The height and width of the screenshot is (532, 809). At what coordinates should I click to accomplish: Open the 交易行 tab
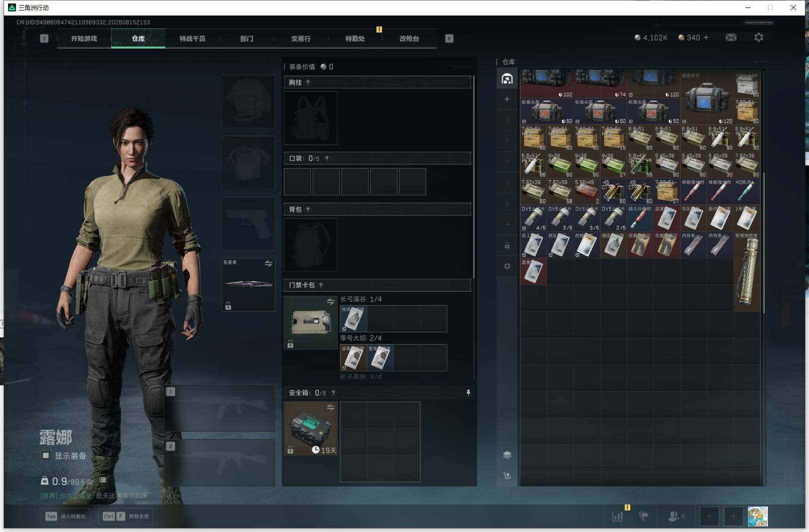click(x=300, y=39)
